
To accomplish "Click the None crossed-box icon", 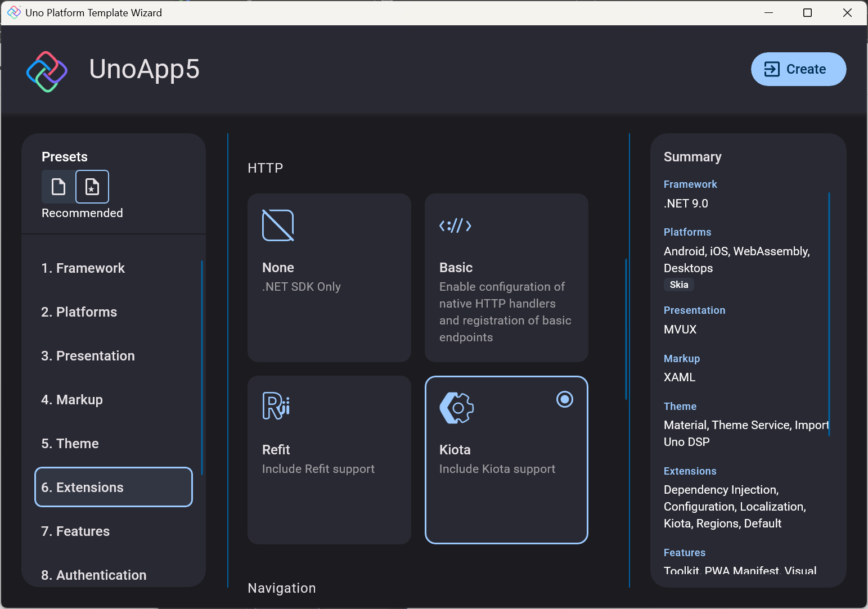I will [x=278, y=225].
